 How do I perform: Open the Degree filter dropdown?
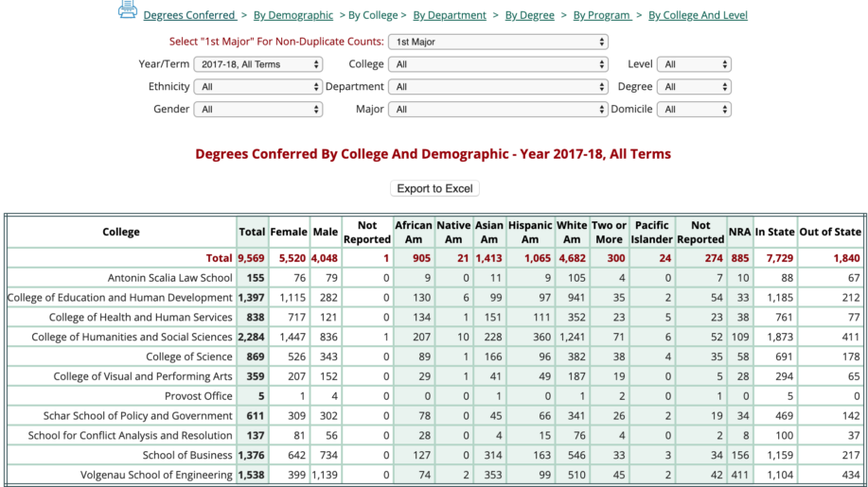(694, 87)
